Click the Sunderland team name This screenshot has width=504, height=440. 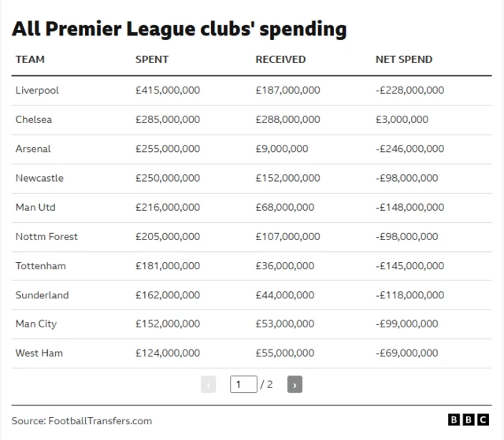pyautogui.click(x=42, y=295)
